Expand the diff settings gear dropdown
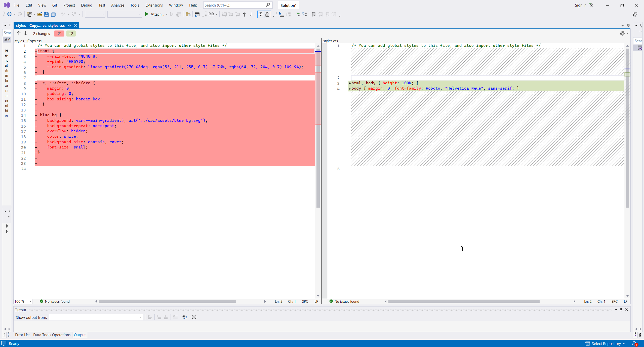 pyautogui.click(x=624, y=33)
